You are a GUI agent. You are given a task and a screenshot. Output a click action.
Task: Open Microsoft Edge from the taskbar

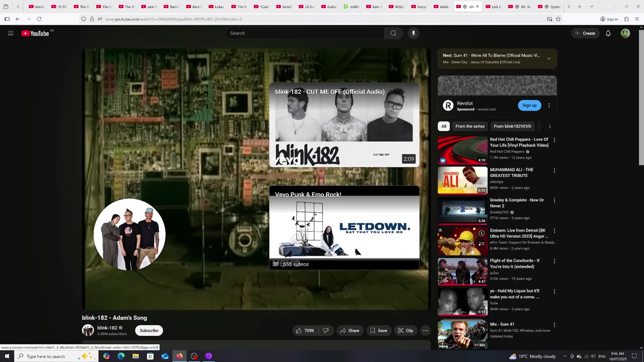pos(121,356)
